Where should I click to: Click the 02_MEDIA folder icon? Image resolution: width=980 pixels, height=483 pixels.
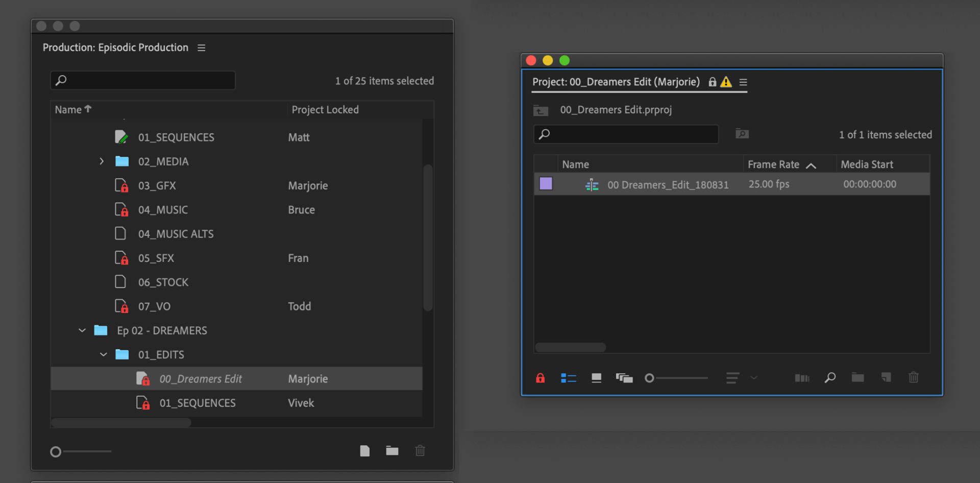pos(122,161)
